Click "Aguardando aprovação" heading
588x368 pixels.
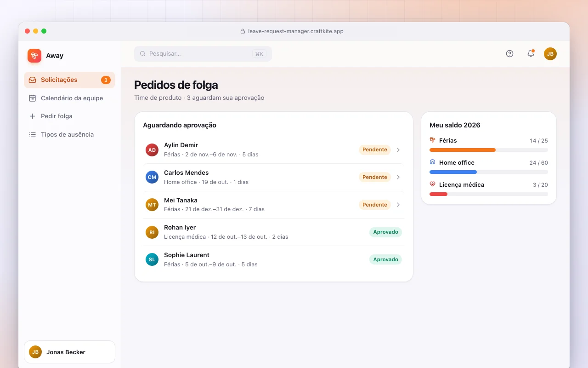pyautogui.click(x=180, y=125)
